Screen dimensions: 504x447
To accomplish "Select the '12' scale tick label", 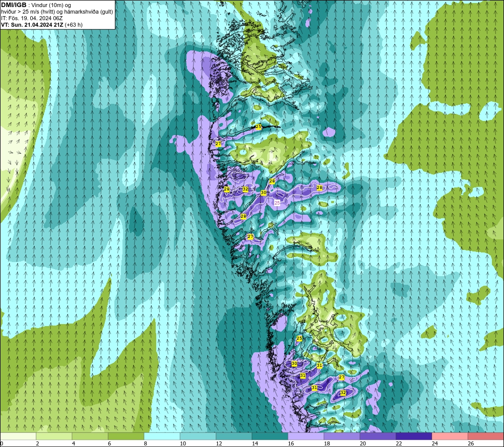I will pyautogui.click(x=219, y=443).
